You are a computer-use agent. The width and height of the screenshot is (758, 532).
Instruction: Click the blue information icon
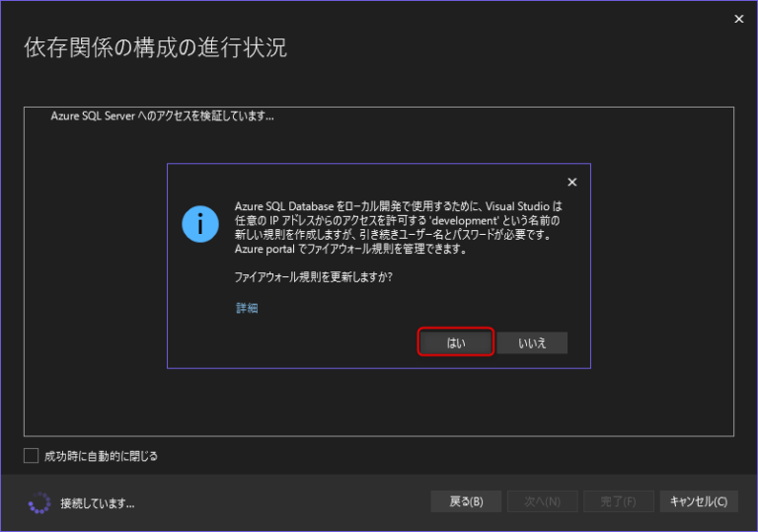coord(200,224)
